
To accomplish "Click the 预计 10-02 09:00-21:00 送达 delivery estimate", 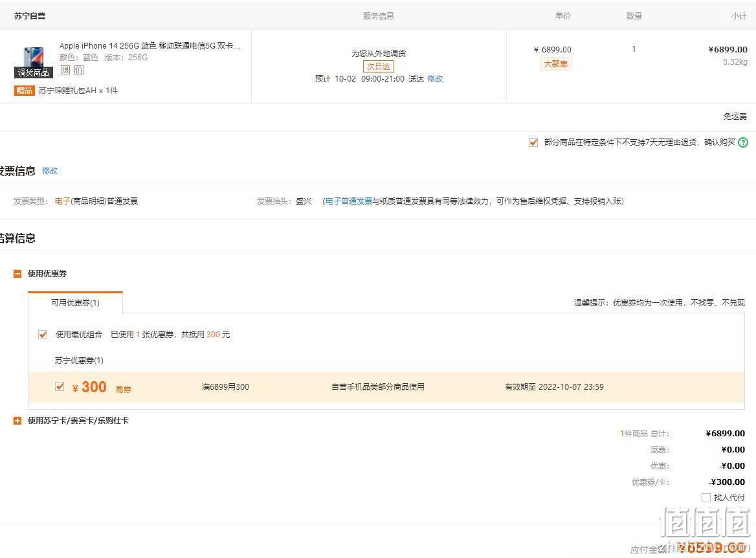I will click(x=370, y=78).
